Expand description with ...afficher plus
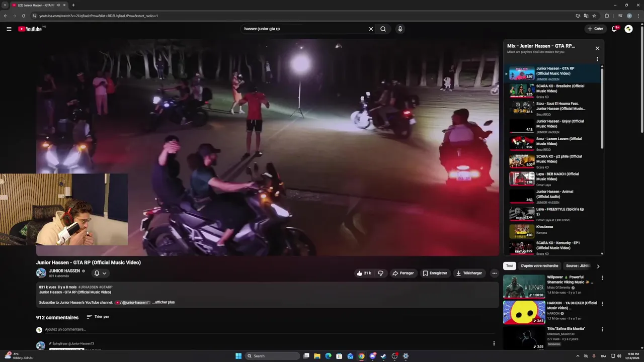644x362 pixels. click(x=164, y=302)
